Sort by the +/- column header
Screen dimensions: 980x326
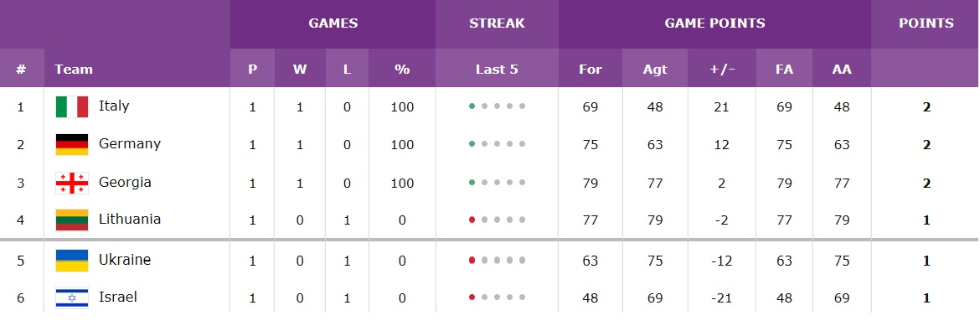[722, 69]
